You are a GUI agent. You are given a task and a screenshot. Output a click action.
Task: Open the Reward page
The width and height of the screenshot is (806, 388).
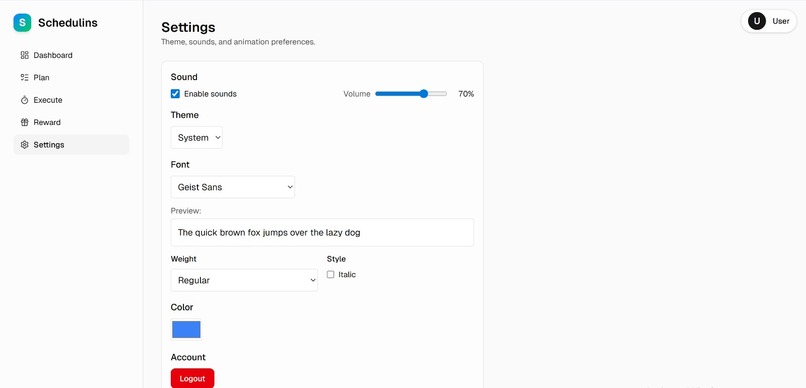pyautogui.click(x=71, y=122)
